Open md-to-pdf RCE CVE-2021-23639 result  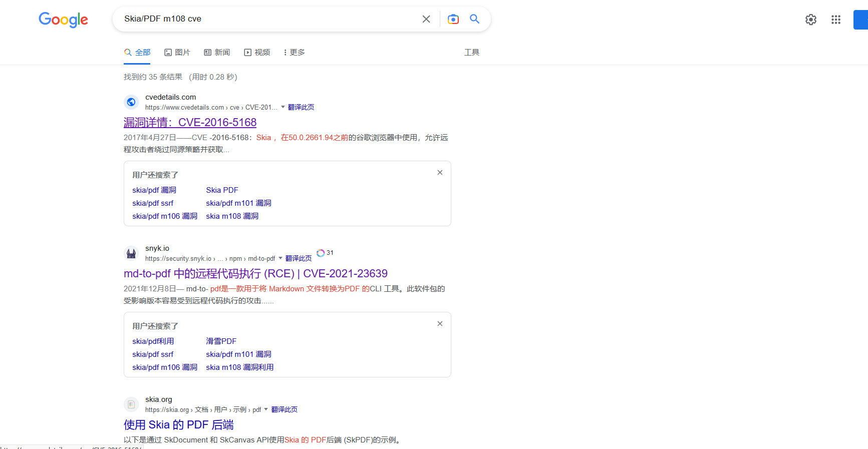coord(255,274)
